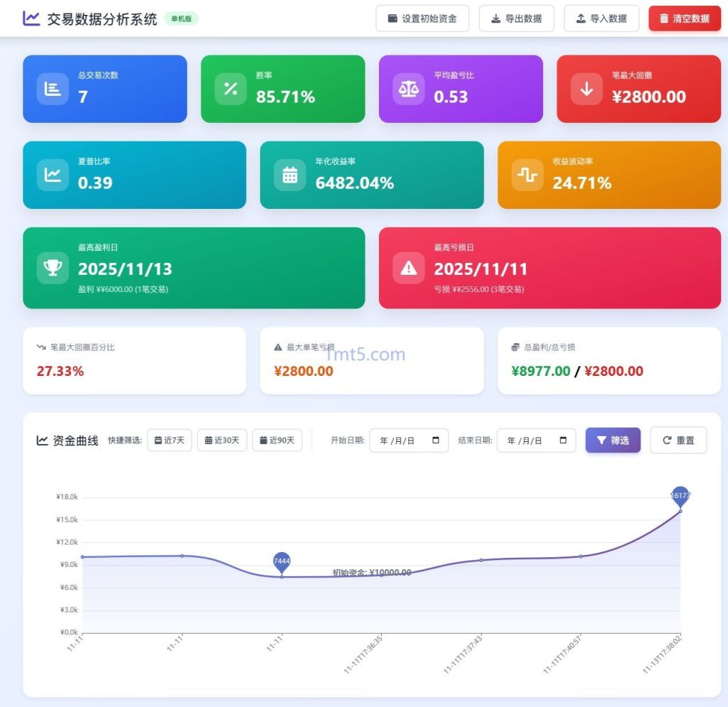Open 设置初始资金 settings
This screenshot has height=707, width=728.
coord(422,18)
